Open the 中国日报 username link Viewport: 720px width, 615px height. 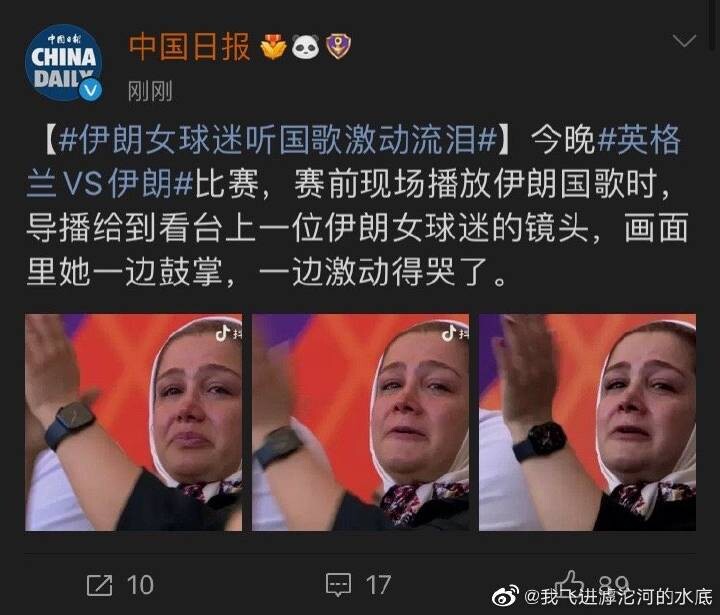(189, 47)
